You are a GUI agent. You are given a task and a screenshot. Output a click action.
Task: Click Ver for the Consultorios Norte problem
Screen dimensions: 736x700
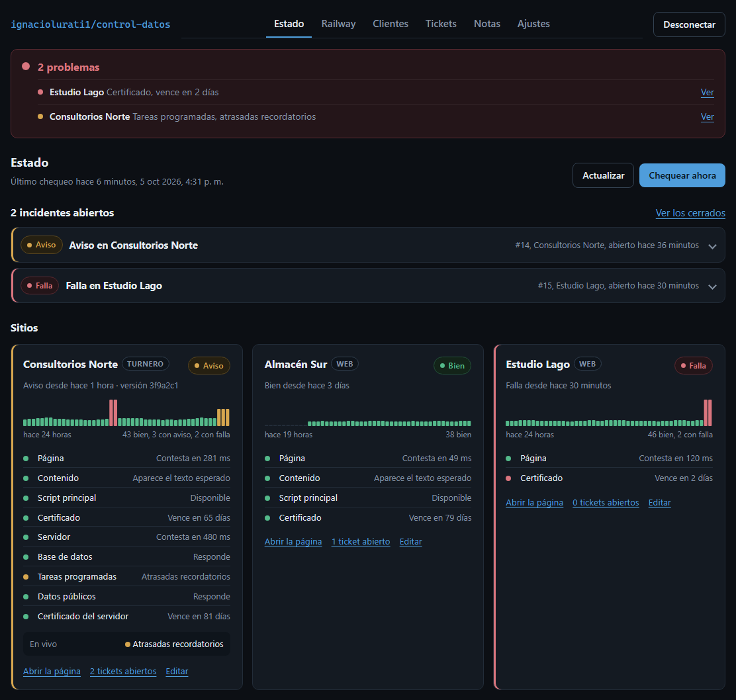pyautogui.click(x=707, y=117)
